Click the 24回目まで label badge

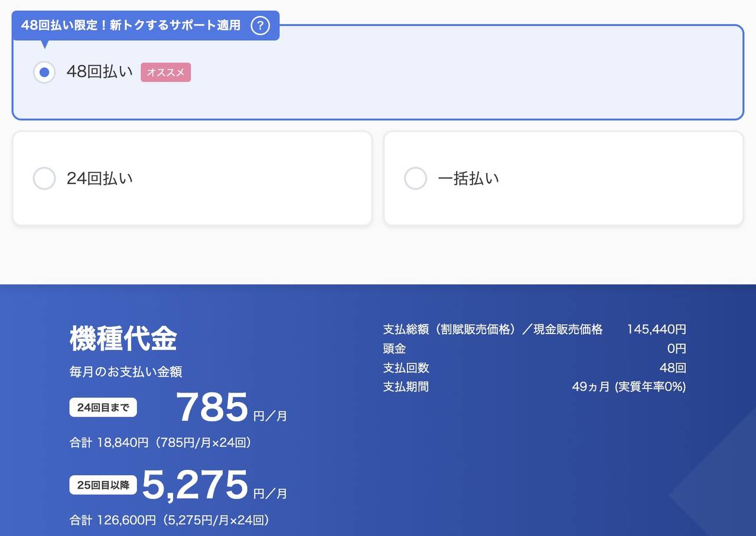(x=103, y=407)
